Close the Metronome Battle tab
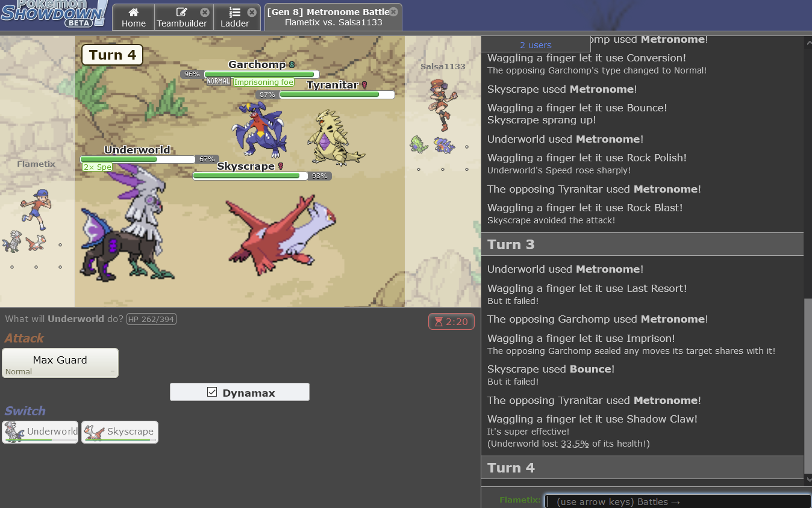The width and height of the screenshot is (812, 508). click(393, 11)
